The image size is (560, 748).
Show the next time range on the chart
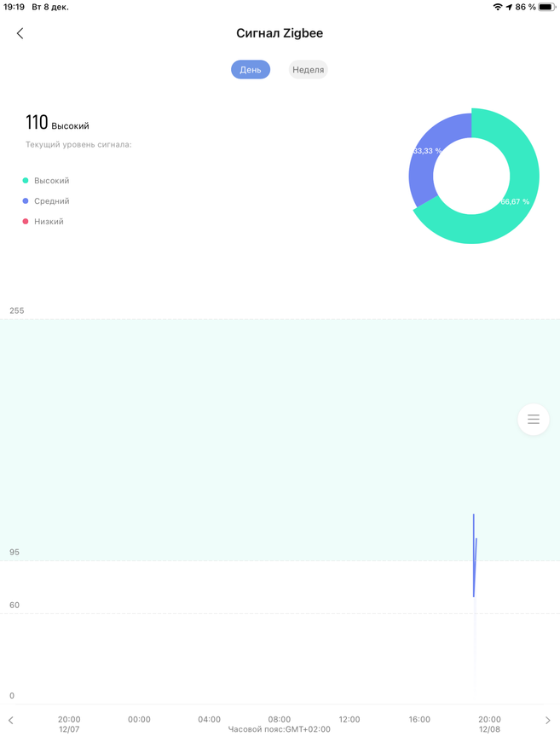point(547,721)
